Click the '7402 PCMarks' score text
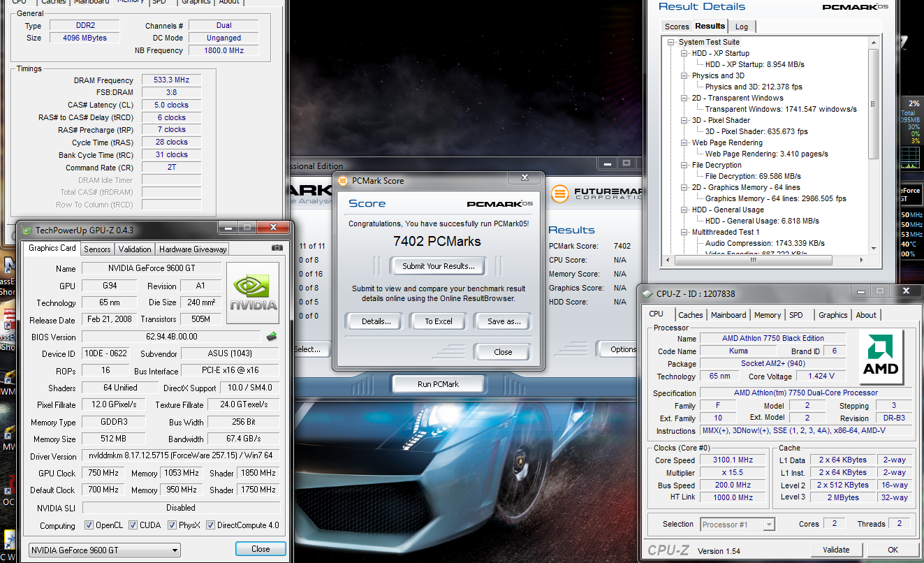 tap(438, 242)
